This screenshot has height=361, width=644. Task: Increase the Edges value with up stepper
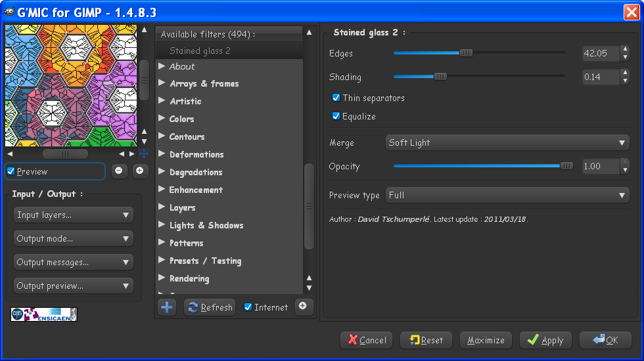coord(625,49)
